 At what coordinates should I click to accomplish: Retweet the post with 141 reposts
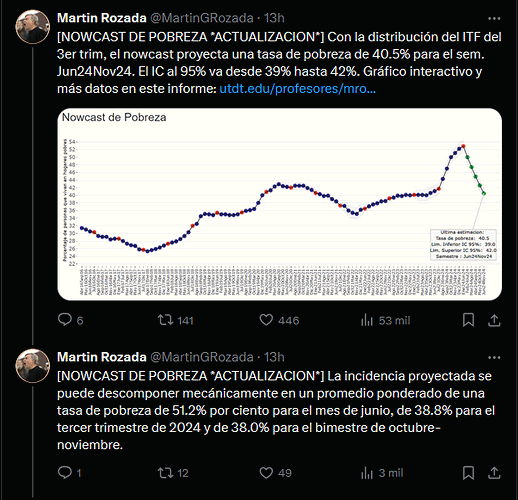click(x=175, y=320)
